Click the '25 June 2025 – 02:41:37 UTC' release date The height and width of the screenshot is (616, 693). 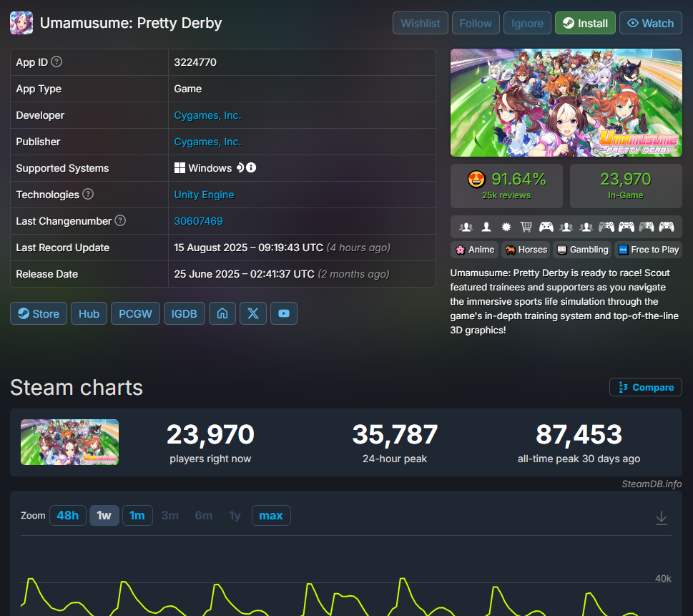[x=244, y=274]
